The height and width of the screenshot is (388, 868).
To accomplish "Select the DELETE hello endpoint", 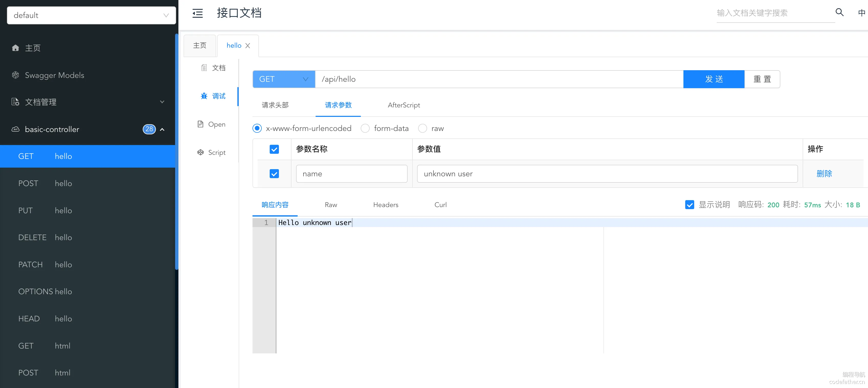I will [x=88, y=238].
